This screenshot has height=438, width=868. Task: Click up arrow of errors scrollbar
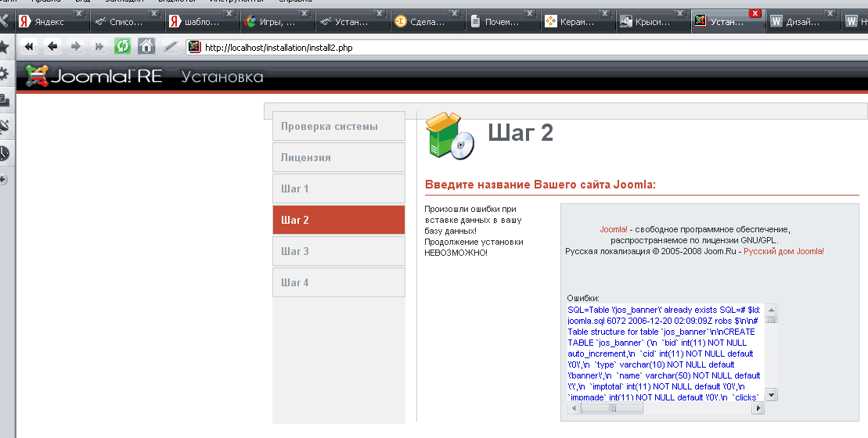(771, 310)
